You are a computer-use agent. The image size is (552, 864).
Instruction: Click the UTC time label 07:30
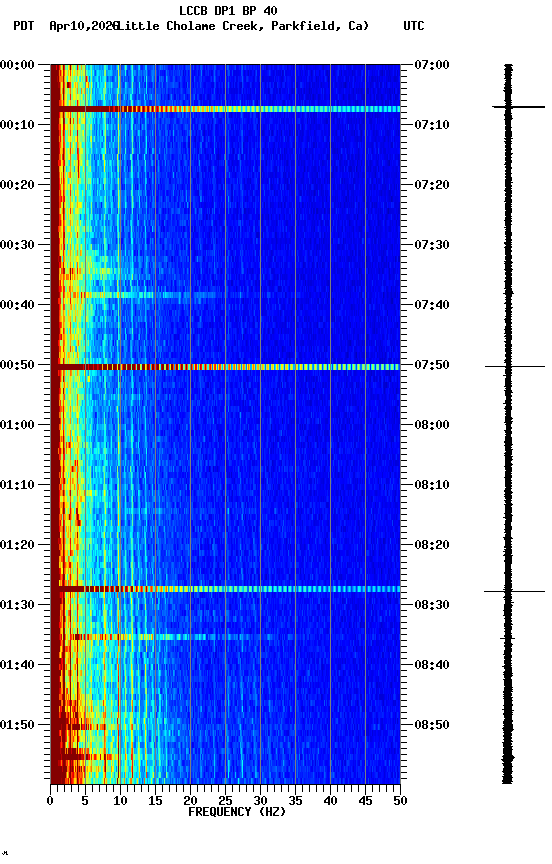click(432, 245)
